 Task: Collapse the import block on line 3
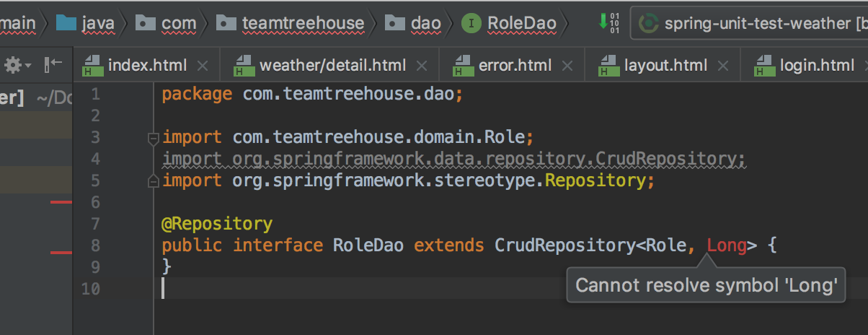pos(152,137)
